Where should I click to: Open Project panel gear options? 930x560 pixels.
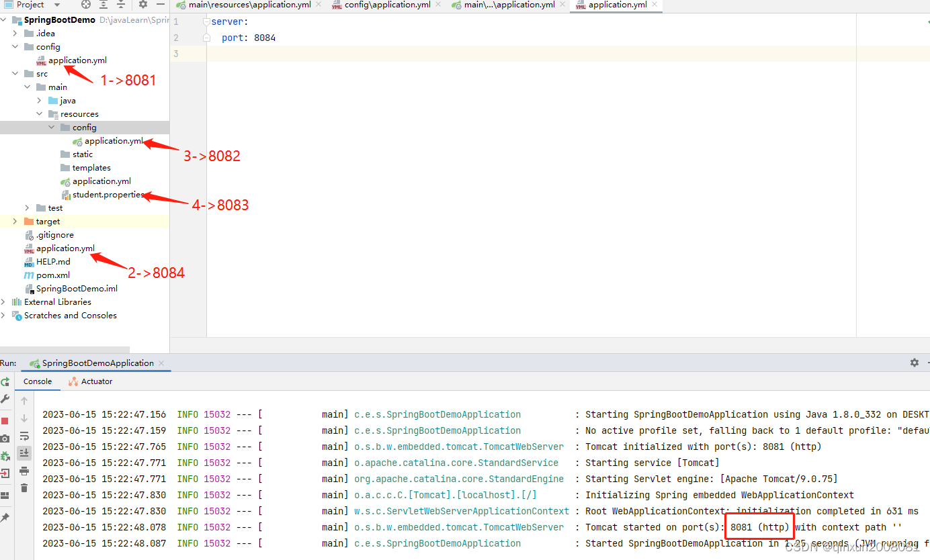pos(142,5)
